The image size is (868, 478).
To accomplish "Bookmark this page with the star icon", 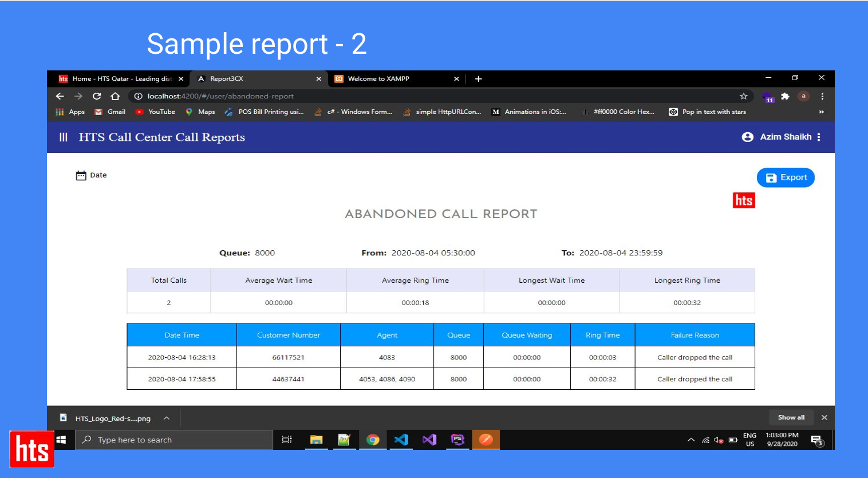I will pyautogui.click(x=743, y=96).
